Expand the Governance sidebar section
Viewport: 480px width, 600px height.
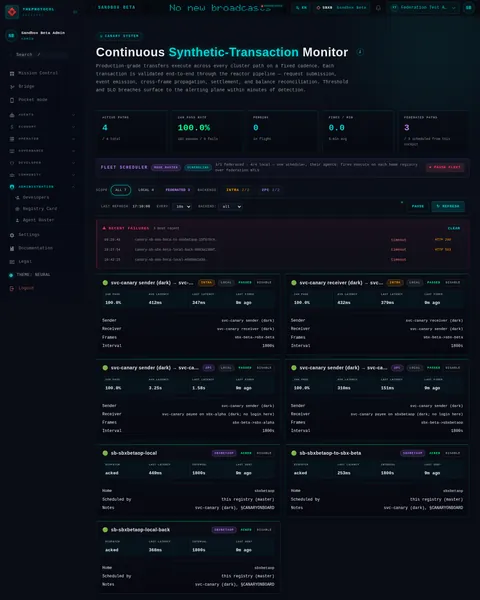pos(73,151)
